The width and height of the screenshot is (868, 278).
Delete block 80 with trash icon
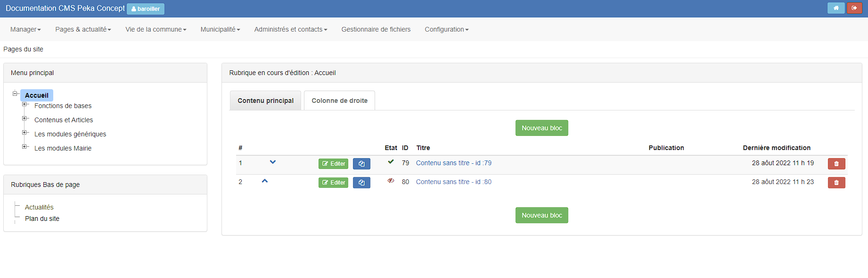point(836,183)
